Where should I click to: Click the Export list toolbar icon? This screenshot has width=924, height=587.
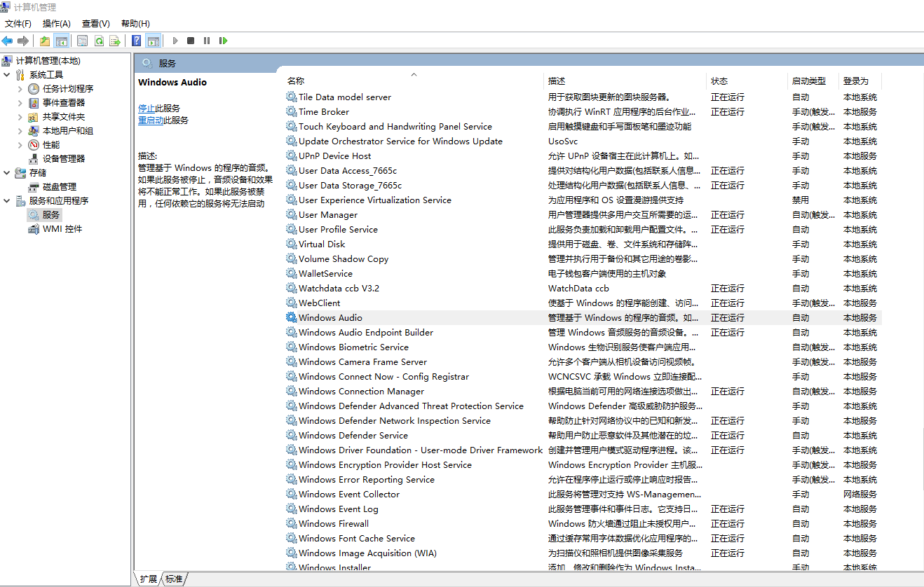tap(114, 40)
